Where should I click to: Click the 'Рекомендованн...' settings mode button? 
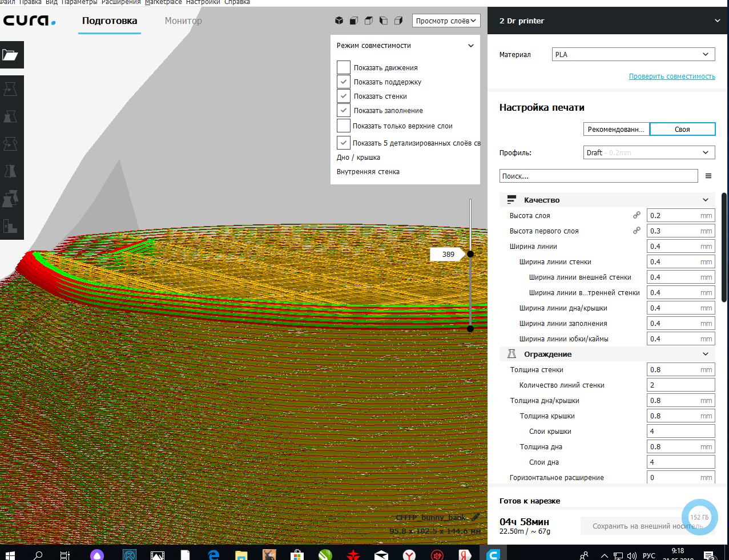click(x=616, y=129)
